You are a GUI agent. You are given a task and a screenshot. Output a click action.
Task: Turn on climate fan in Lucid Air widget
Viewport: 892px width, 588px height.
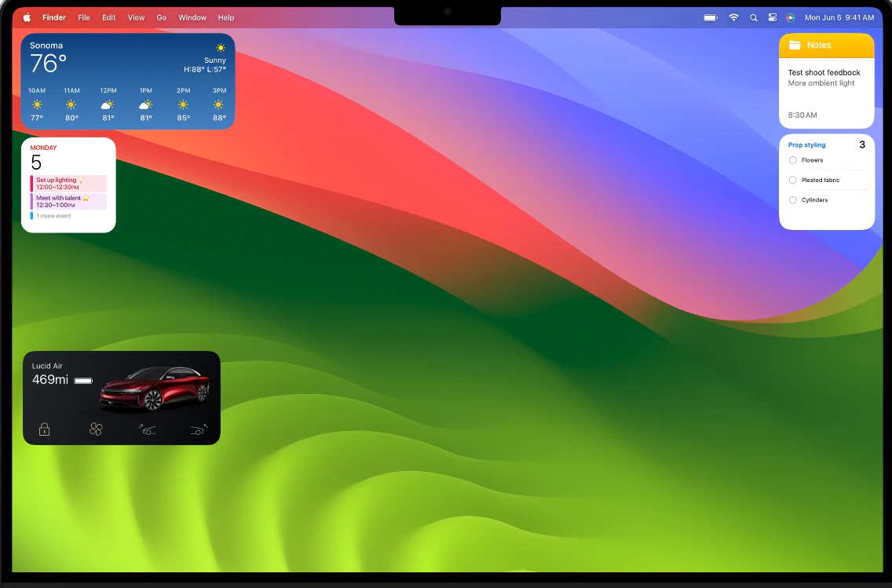point(96,429)
